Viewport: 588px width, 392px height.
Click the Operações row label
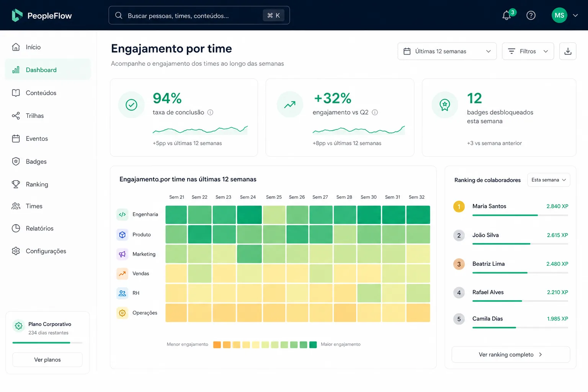(x=145, y=313)
